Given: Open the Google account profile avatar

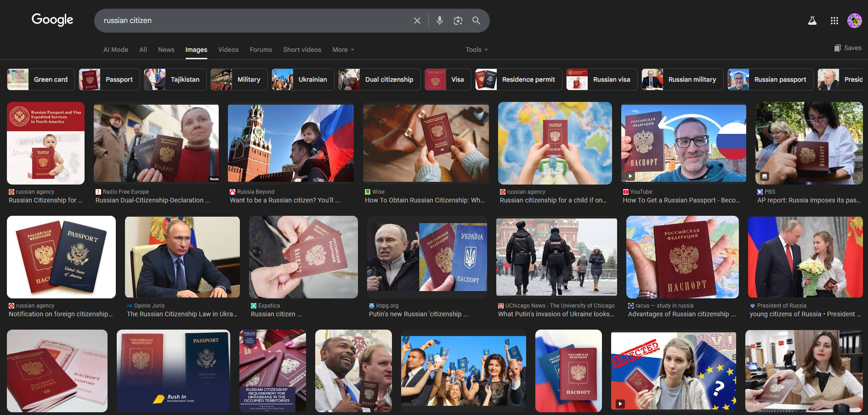Looking at the screenshot, I should (x=854, y=21).
